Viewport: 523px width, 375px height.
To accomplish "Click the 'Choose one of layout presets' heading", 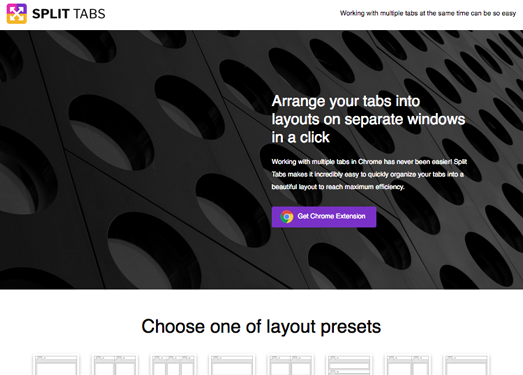I will coord(261,326).
